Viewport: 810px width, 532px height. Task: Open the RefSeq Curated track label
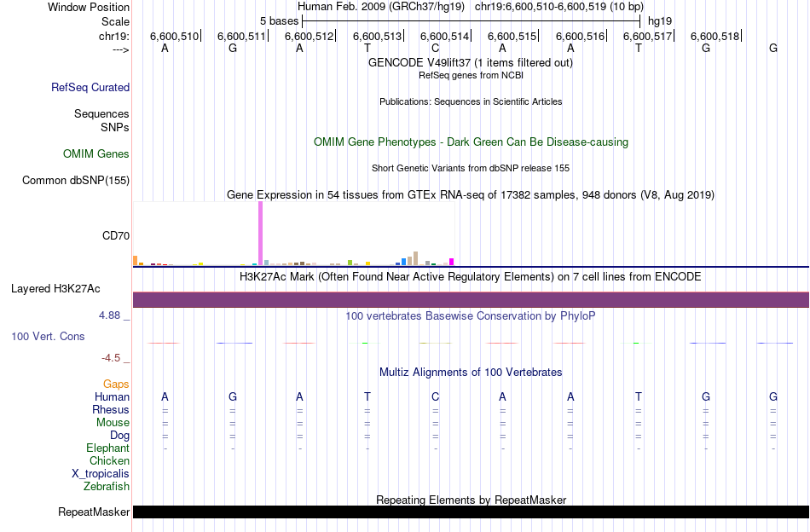click(90, 87)
